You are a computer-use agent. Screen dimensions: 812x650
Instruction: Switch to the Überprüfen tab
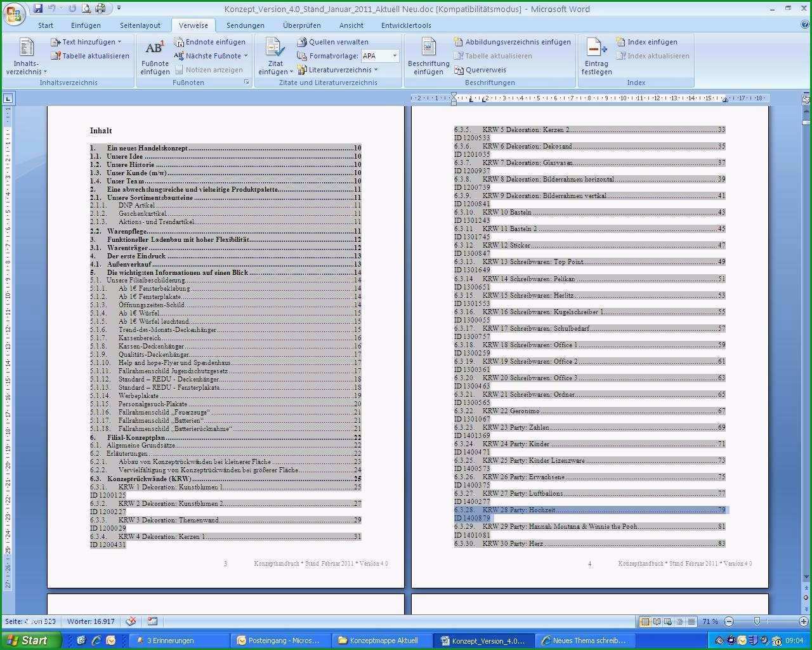[x=302, y=25]
